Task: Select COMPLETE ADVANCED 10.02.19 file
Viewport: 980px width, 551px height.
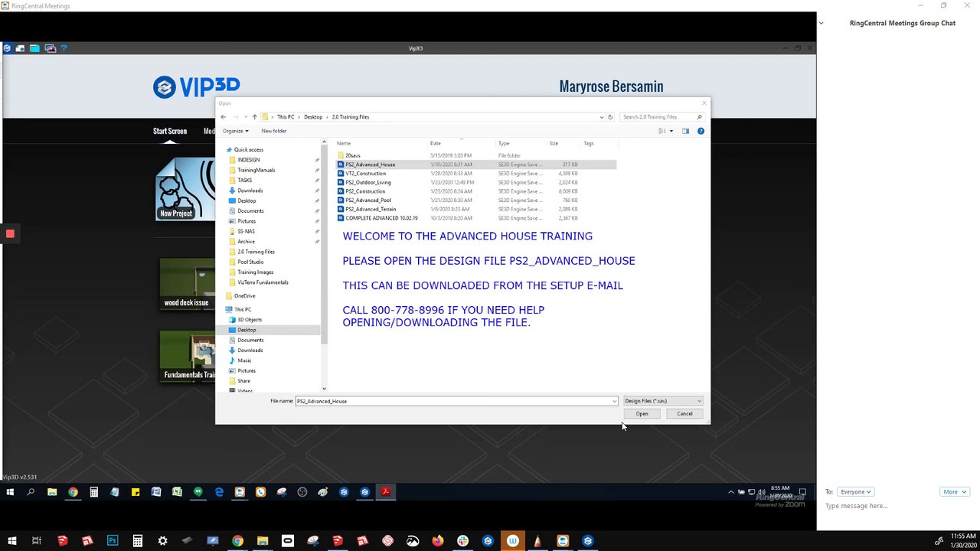Action: [381, 218]
